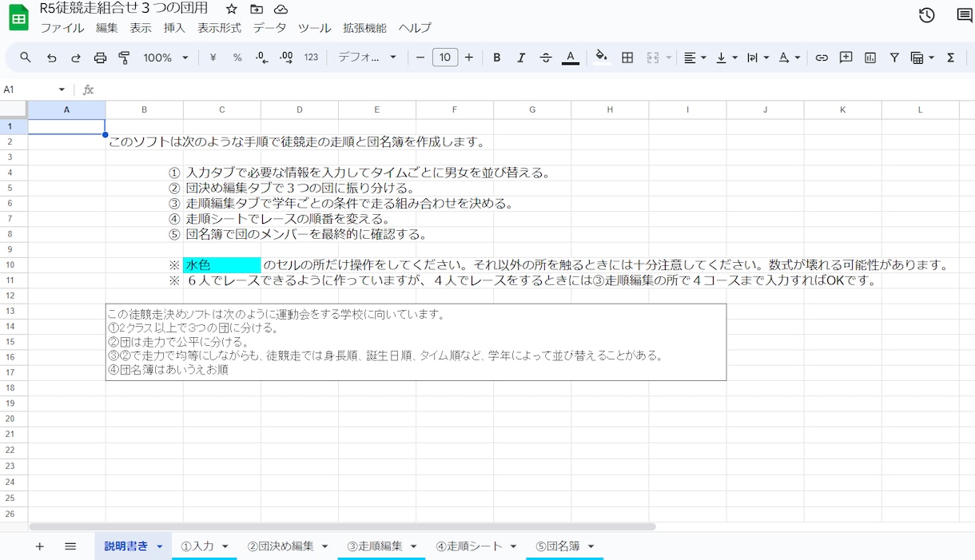The image size is (975, 560).
Task: Create a filter
Action: [894, 58]
